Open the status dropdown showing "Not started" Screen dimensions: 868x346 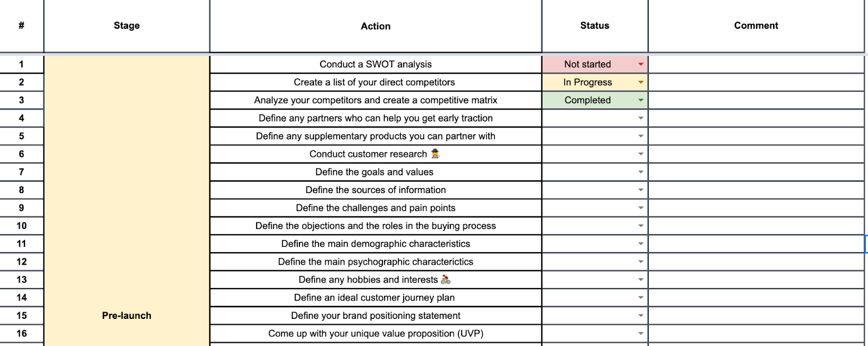(641, 64)
